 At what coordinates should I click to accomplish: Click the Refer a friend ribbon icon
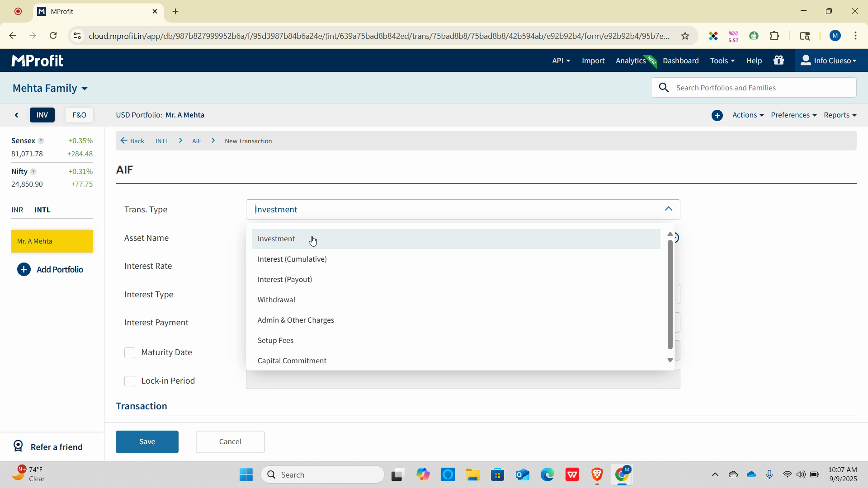coord(18,446)
